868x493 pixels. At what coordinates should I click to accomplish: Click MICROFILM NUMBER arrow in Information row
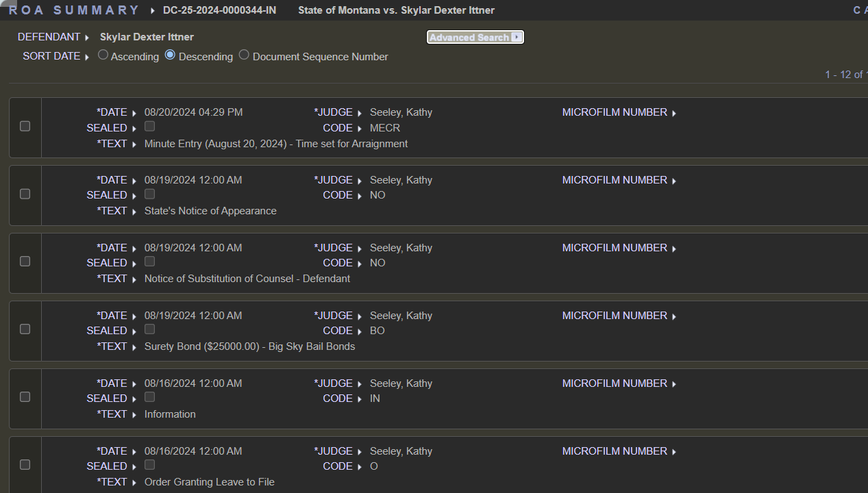pos(674,384)
